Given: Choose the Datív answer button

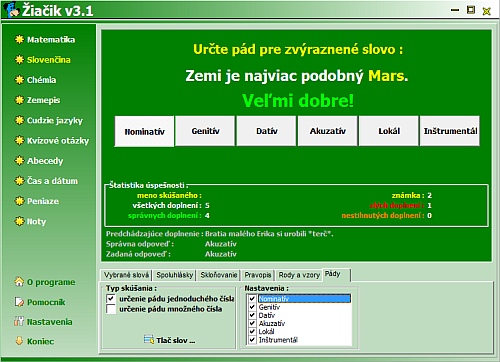Looking at the screenshot, I should (x=266, y=131).
